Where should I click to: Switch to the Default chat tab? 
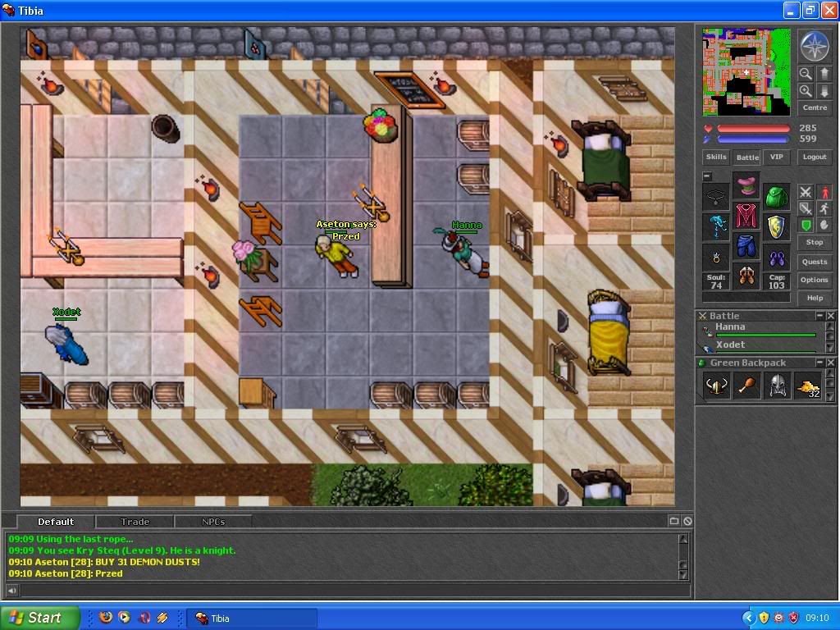[x=56, y=521]
